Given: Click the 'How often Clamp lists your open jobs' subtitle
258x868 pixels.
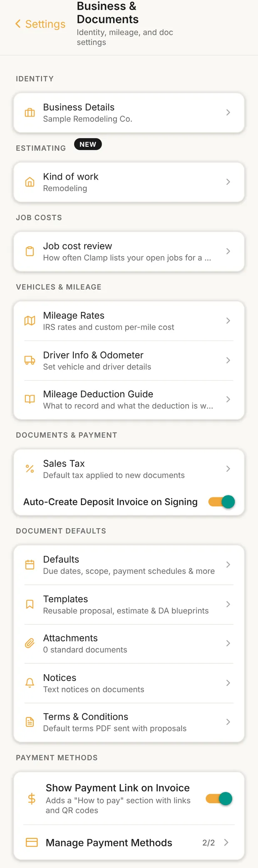Looking at the screenshot, I should (x=127, y=258).
